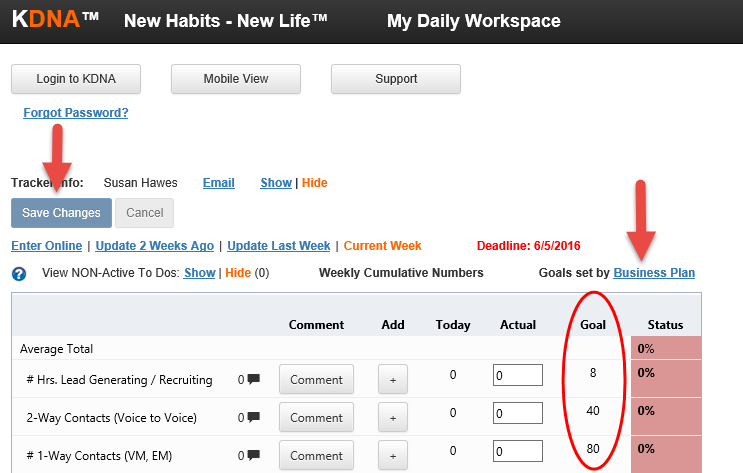
Task: Select the Current Week view
Action: click(x=382, y=246)
